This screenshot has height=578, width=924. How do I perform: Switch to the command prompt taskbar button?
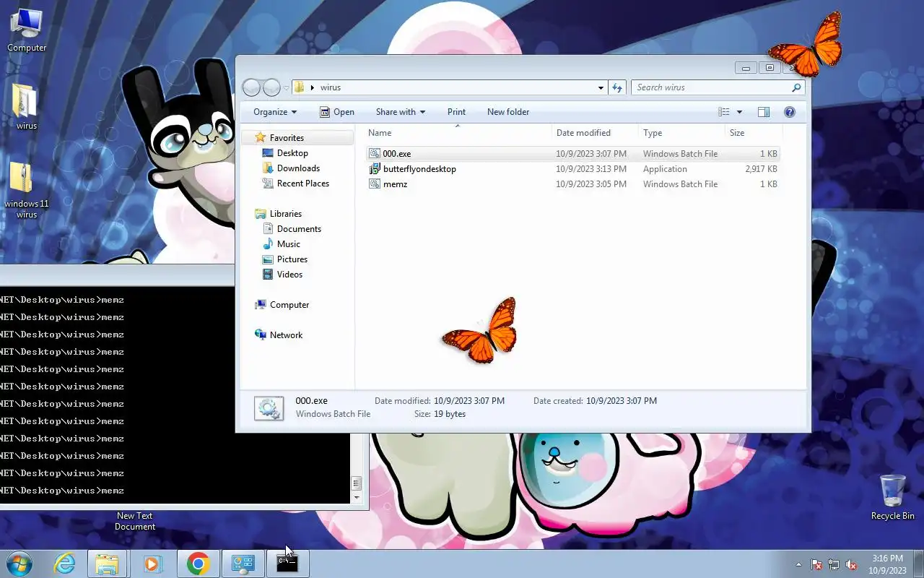tap(287, 564)
